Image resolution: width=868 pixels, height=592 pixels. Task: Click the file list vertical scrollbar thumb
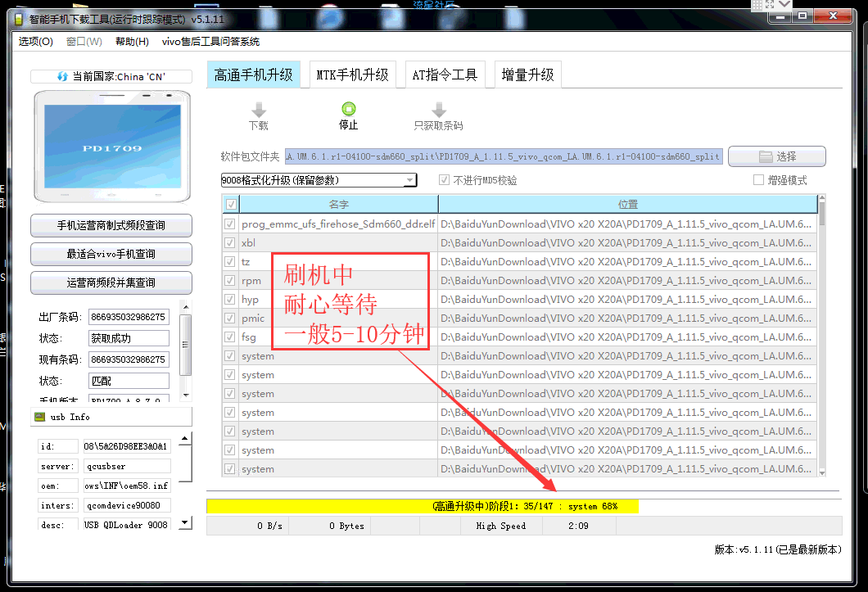tap(822, 212)
